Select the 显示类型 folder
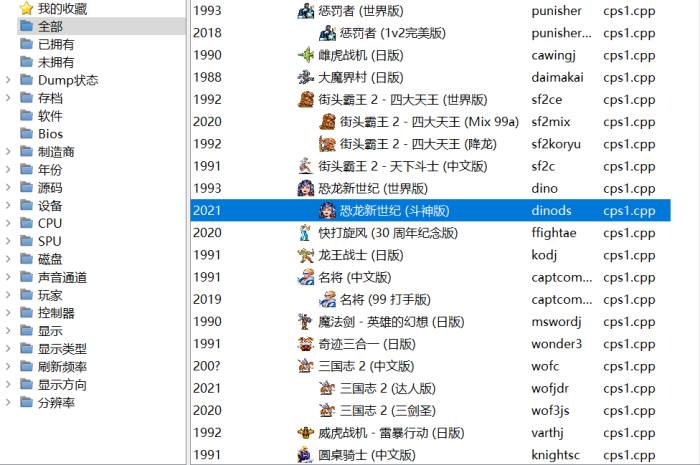700x465 pixels. (54, 349)
